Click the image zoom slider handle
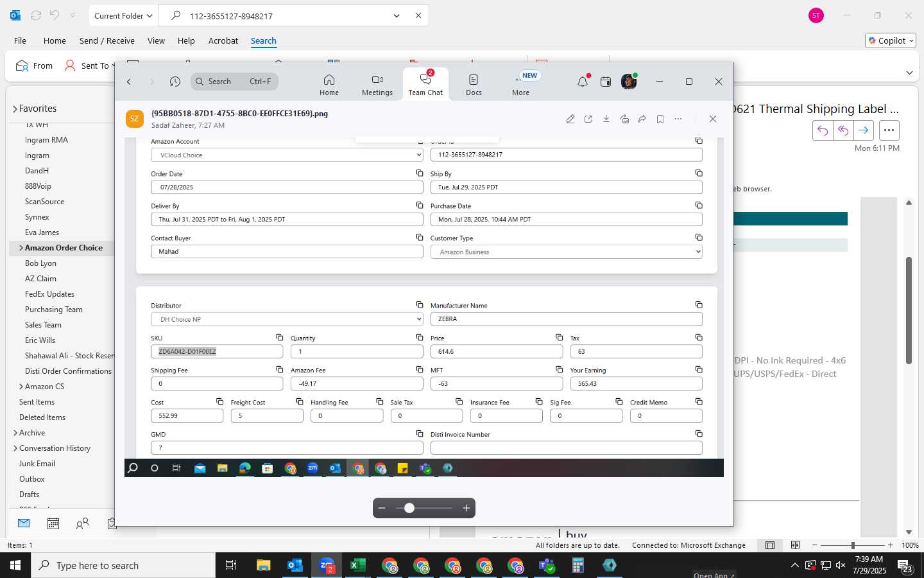Screen dimensions: 924x578 click(409, 508)
